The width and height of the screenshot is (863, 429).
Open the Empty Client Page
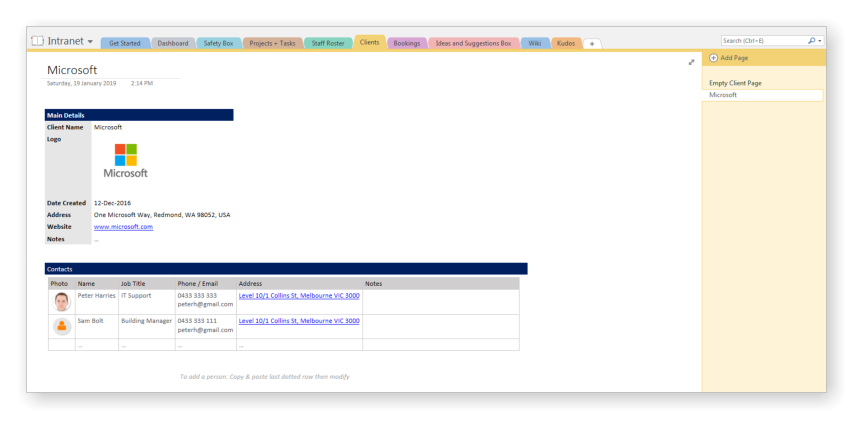(x=735, y=83)
